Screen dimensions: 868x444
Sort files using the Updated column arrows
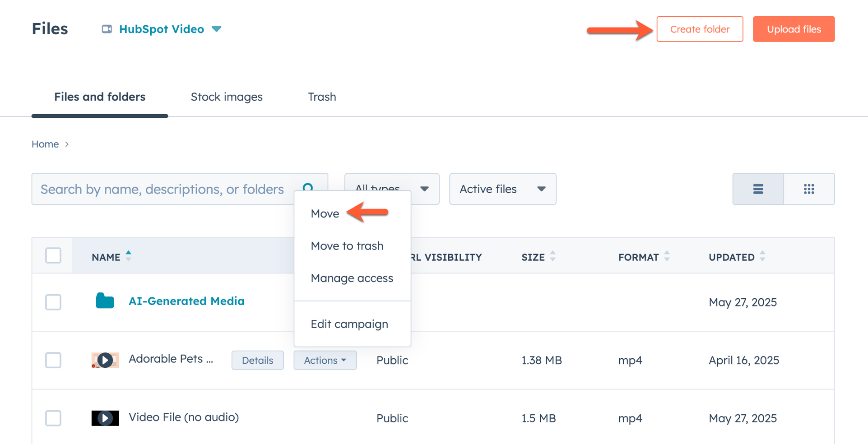[762, 257]
